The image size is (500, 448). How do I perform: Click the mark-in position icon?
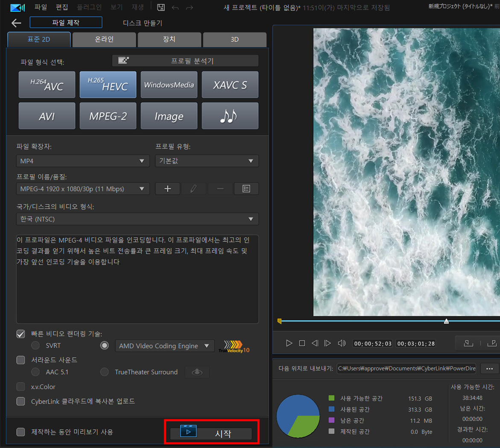[468, 343]
